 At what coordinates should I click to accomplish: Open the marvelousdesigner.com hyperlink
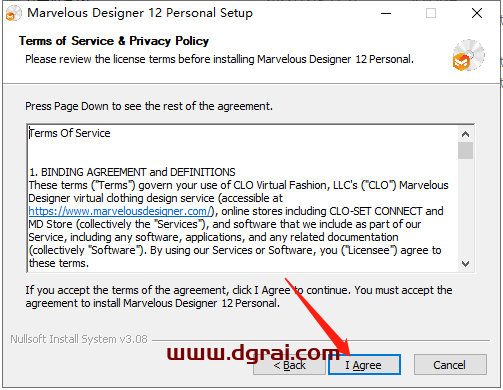(120, 211)
